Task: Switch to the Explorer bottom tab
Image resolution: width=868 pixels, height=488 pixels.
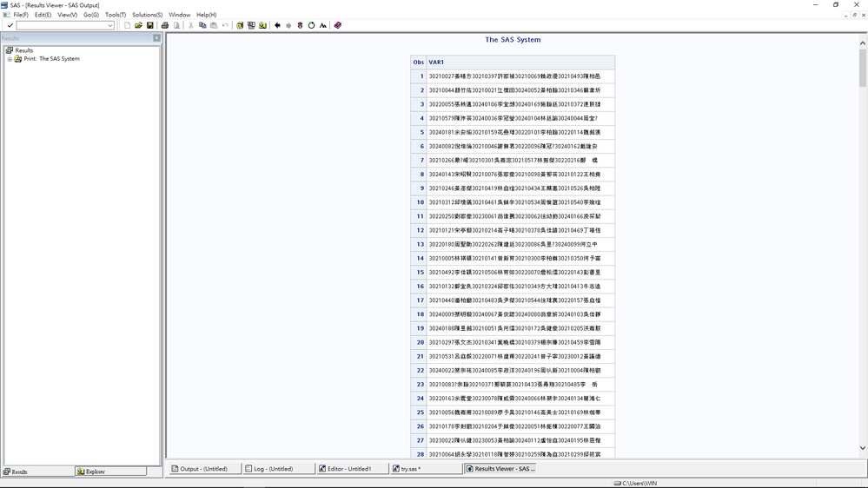Action: 110,472
